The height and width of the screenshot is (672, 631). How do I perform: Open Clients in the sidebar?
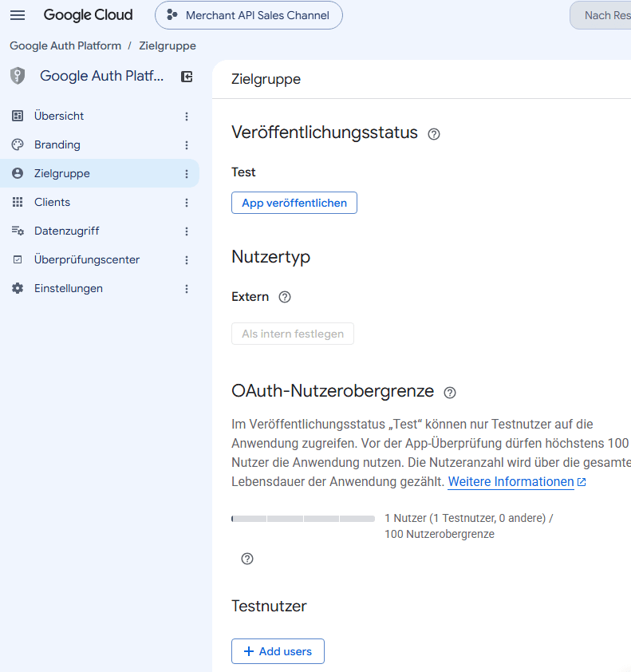53,202
